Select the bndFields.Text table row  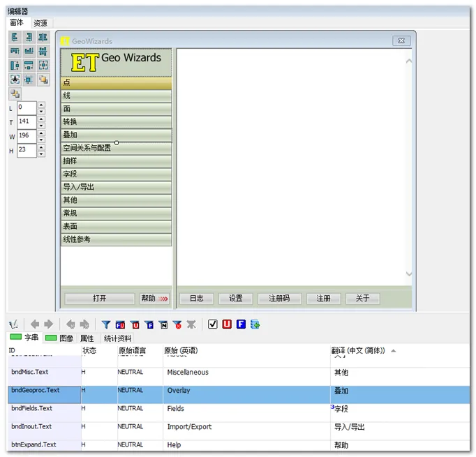(239, 413)
